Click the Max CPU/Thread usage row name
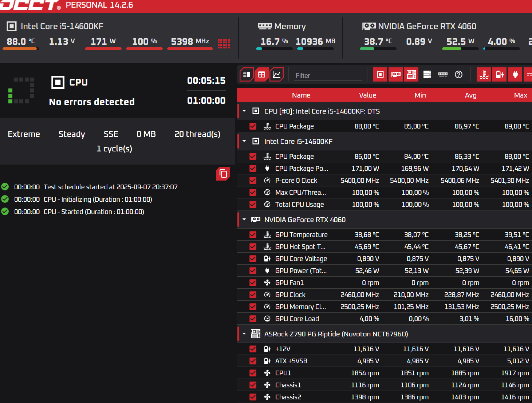 click(301, 192)
